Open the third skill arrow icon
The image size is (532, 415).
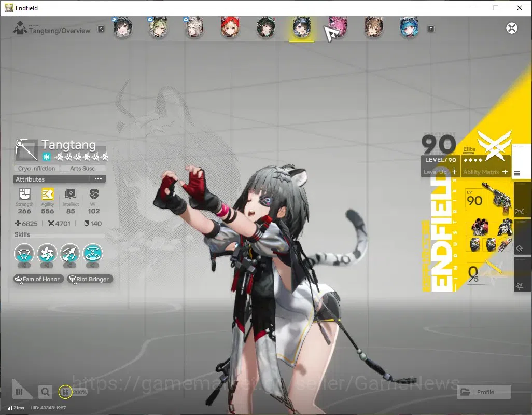point(69,254)
